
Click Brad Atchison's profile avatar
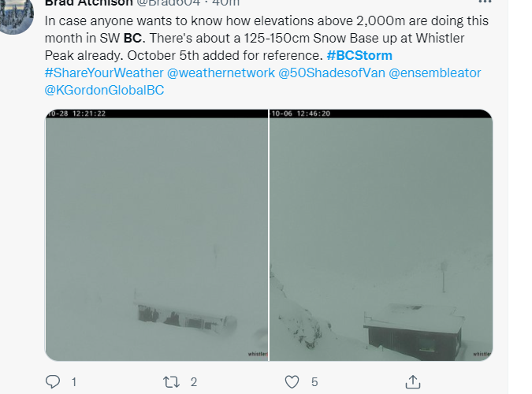click(15, 15)
